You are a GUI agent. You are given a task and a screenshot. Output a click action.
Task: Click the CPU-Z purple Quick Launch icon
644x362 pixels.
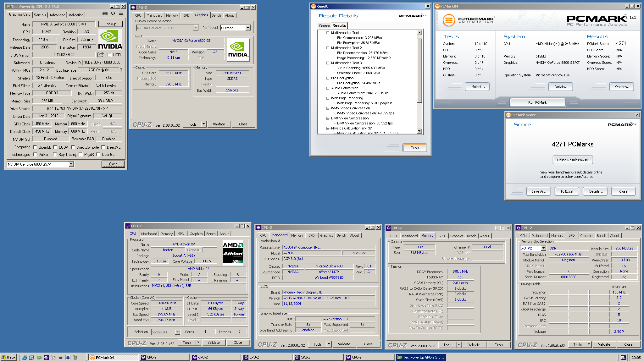click(46, 357)
